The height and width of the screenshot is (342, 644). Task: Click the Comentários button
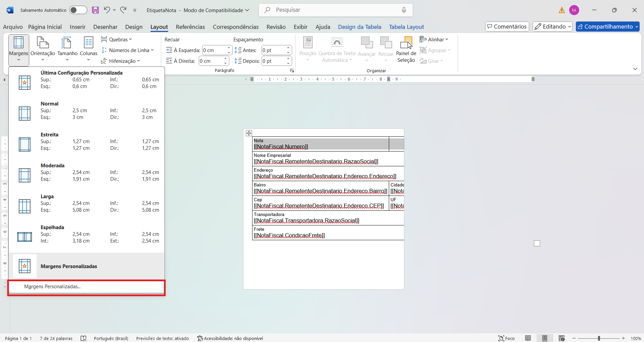click(507, 27)
